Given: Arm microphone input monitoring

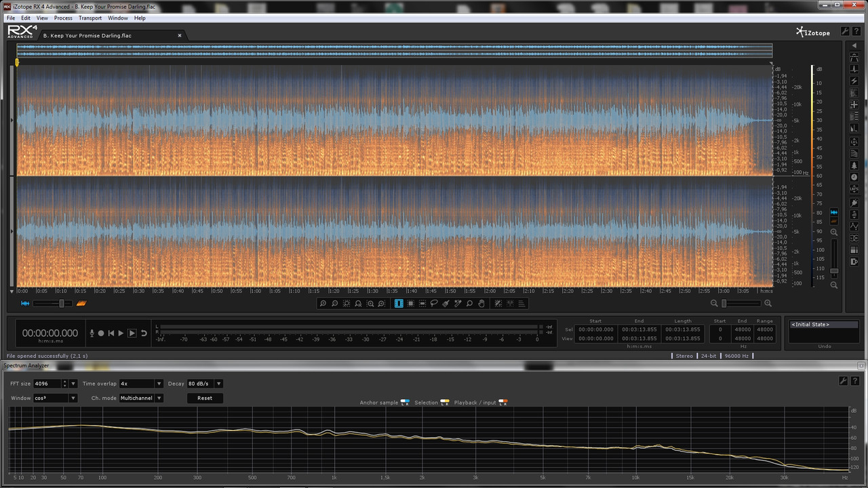Looking at the screenshot, I should [92, 333].
